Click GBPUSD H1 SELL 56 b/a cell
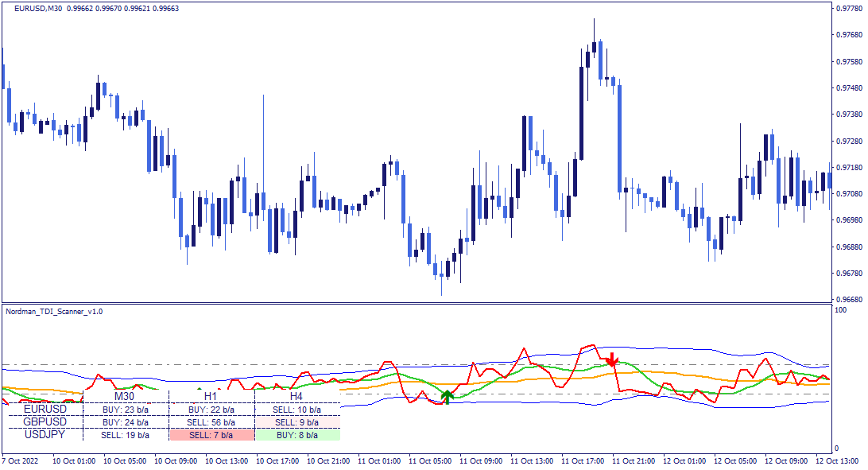Viewport: 868px width, 470px height. click(211, 422)
